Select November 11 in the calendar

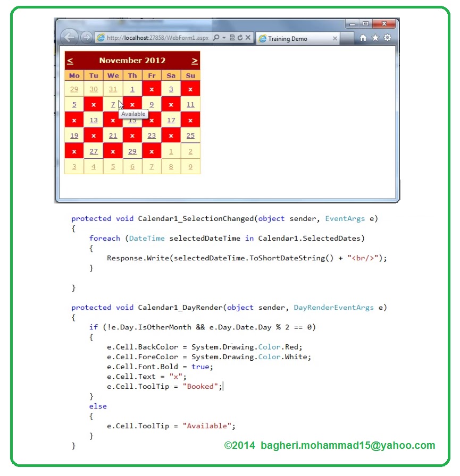(x=190, y=105)
